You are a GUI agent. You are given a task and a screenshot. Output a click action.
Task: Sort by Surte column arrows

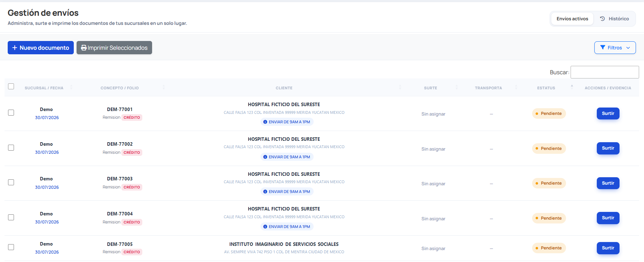click(x=457, y=87)
